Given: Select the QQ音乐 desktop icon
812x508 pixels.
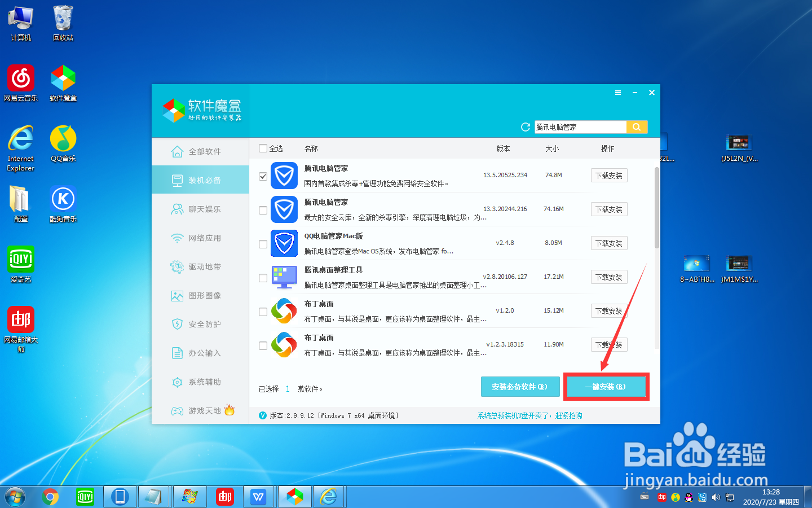Looking at the screenshot, I should (63, 143).
